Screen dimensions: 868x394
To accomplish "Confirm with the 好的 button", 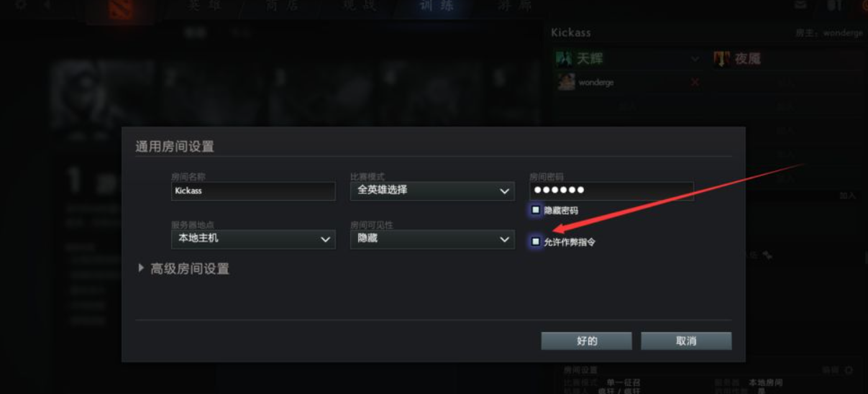I will point(587,341).
